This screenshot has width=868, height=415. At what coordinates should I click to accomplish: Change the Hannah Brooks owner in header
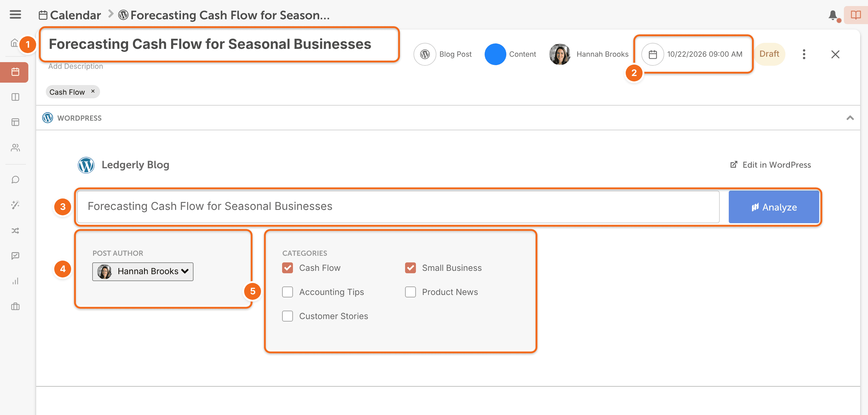click(589, 54)
